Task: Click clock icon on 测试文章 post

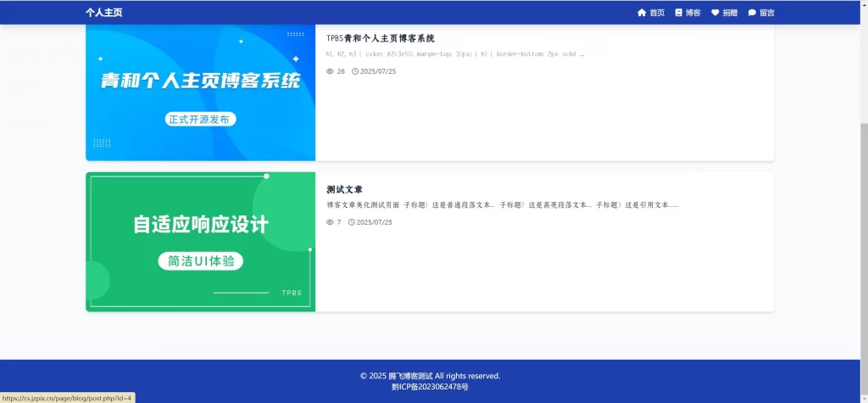Action: click(352, 222)
